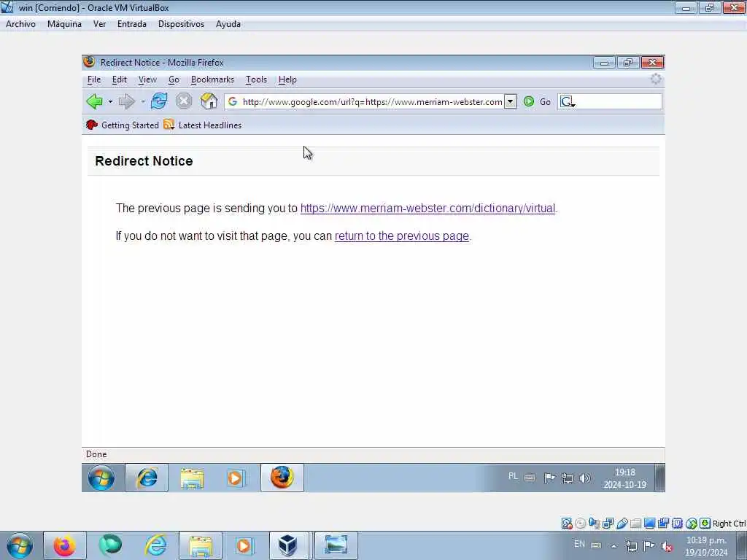
Task: Go to the Home page icon
Action: pos(209,101)
